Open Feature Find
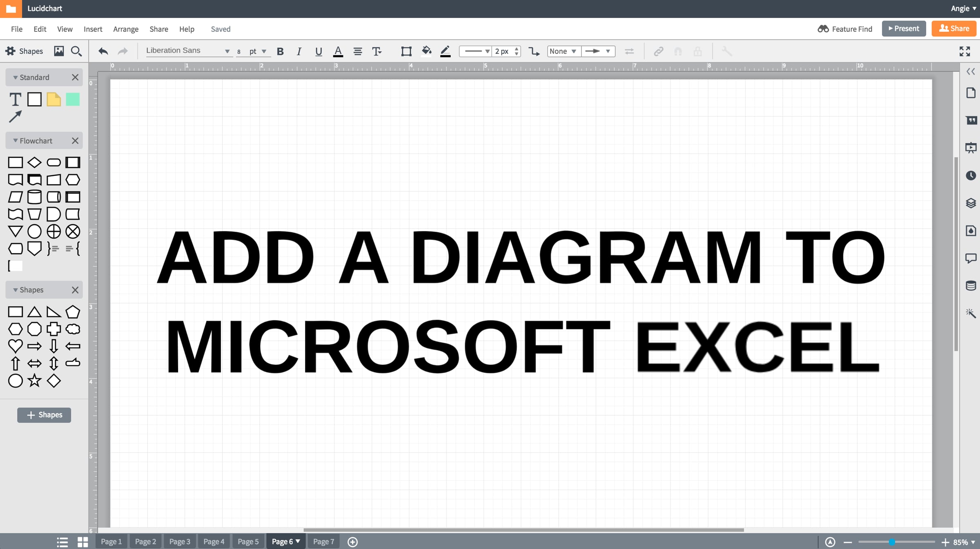The width and height of the screenshot is (980, 549). 844,29
